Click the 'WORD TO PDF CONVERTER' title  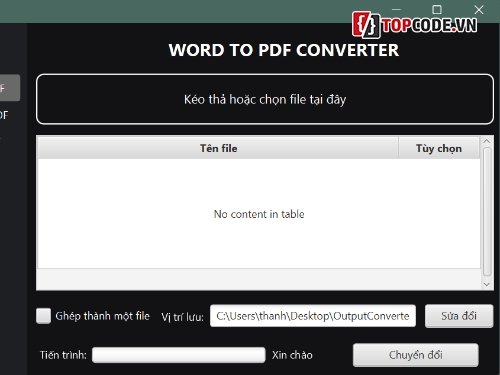click(x=284, y=50)
